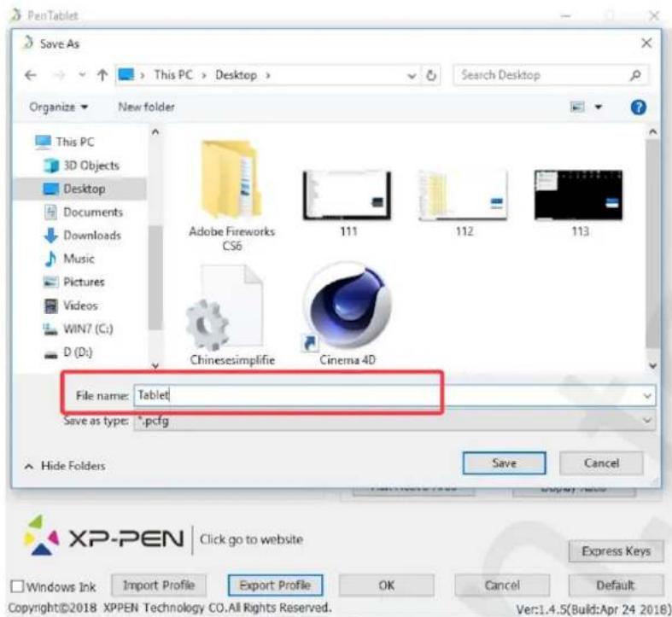Click the Desktop breadcrumb
The image size is (672, 617).
[x=237, y=75]
